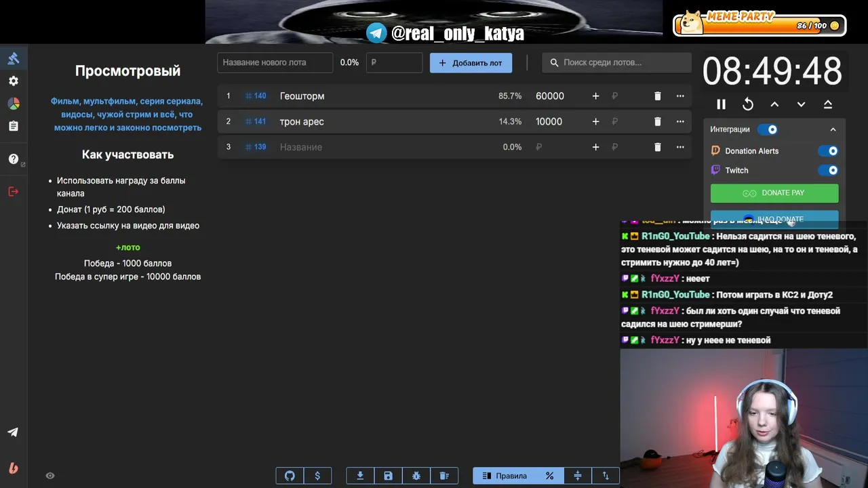This screenshot has height=488, width=868.
Task: Open the pie chart wheel page in the sidebar
Action: [x=14, y=104]
